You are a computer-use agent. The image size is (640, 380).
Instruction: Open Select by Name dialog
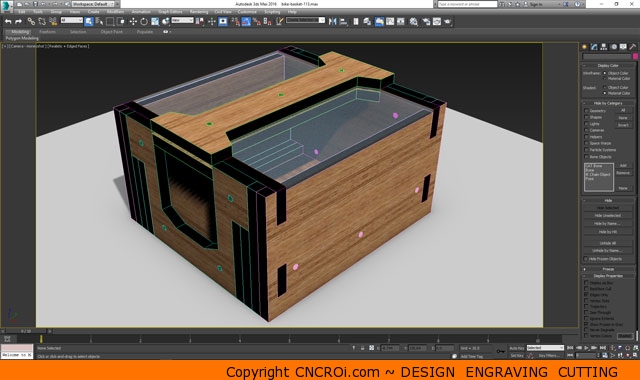click(99, 22)
